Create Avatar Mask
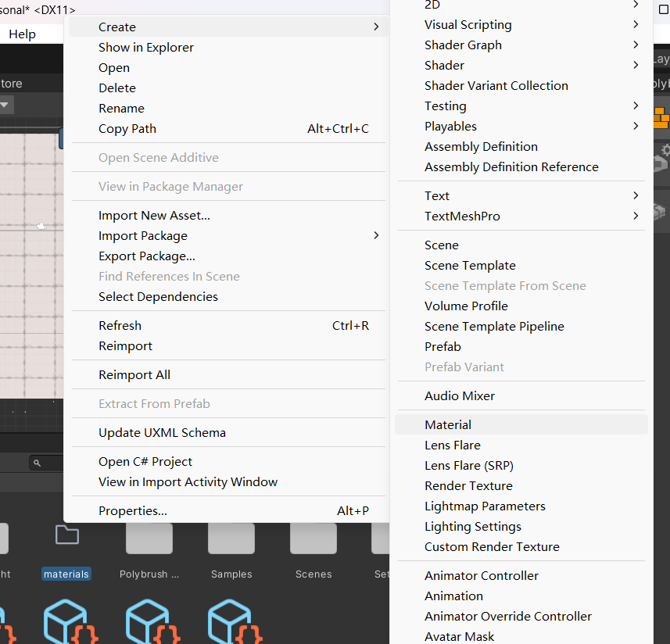The height and width of the screenshot is (644, 670). (521, 636)
